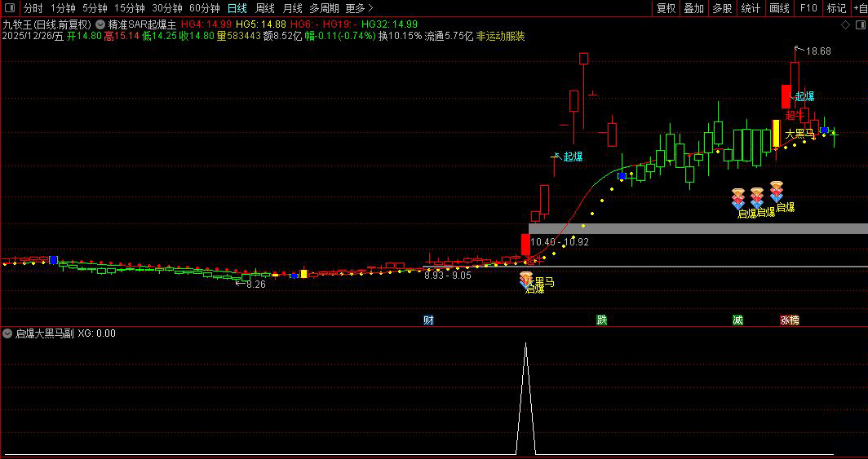Toggle the left sidebar panel icon
This screenshot has height=459, width=868.
pos(10,7)
